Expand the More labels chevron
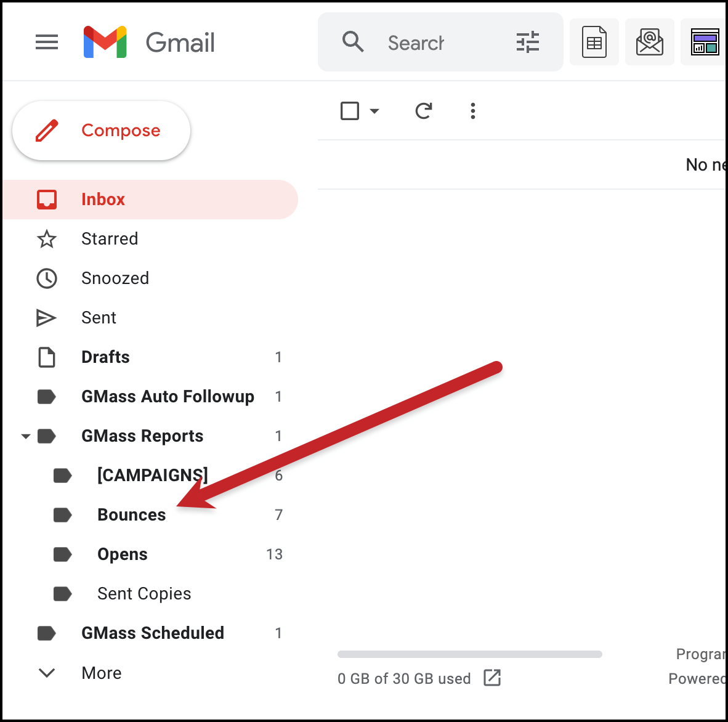Viewport: 728px width, 722px height. pyautogui.click(x=47, y=673)
